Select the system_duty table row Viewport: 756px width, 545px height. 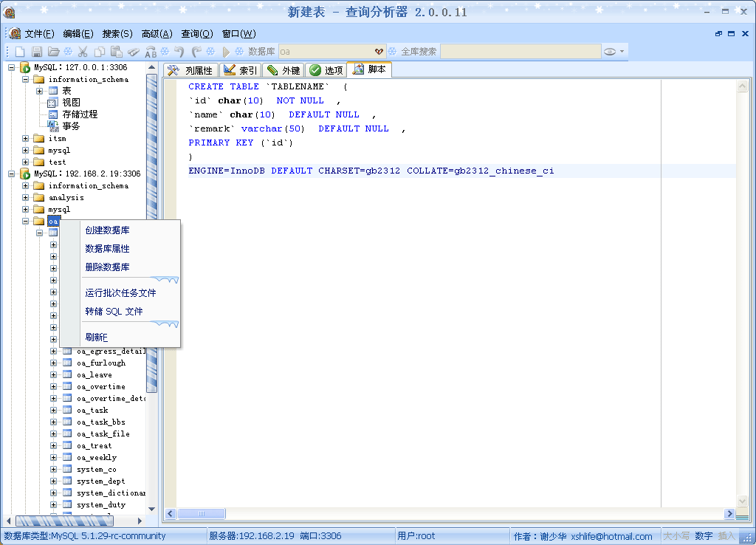(100, 504)
